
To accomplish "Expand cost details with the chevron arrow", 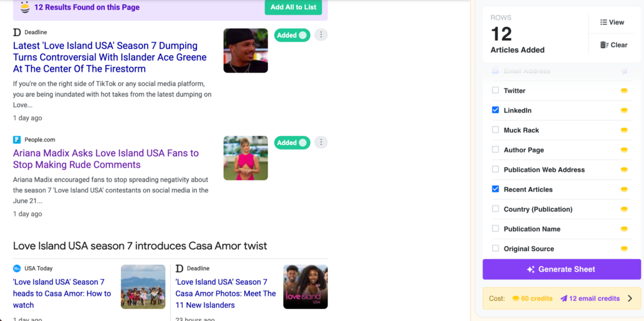I will pyautogui.click(x=630, y=298).
